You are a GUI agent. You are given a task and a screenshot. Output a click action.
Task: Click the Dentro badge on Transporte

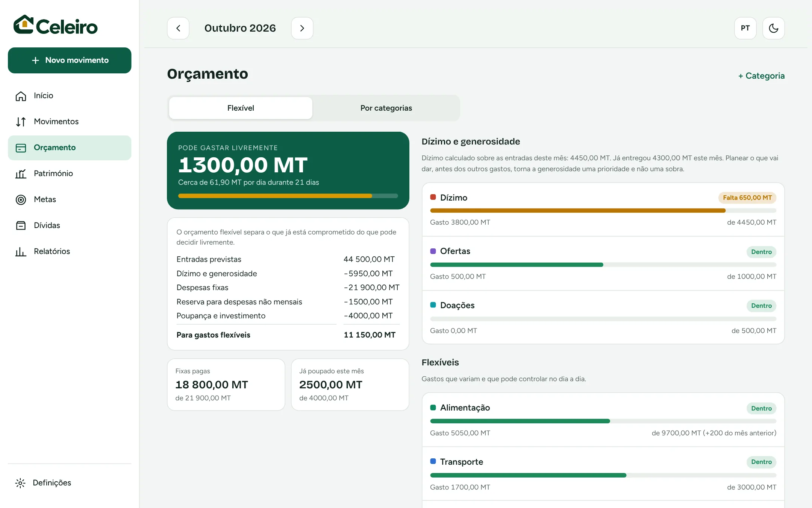click(761, 462)
